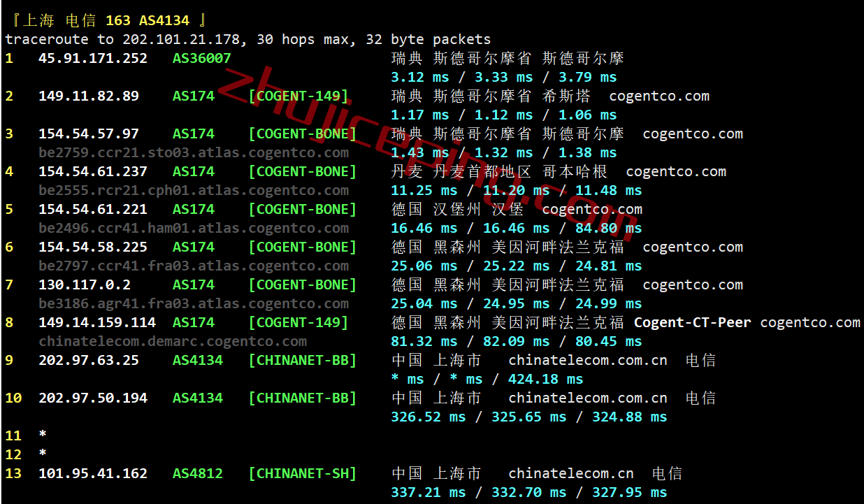Click location text '丹麦 丹麦首都地区 哥本哈根'
The width and height of the screenshot is (864, 504).
(500, 171)
